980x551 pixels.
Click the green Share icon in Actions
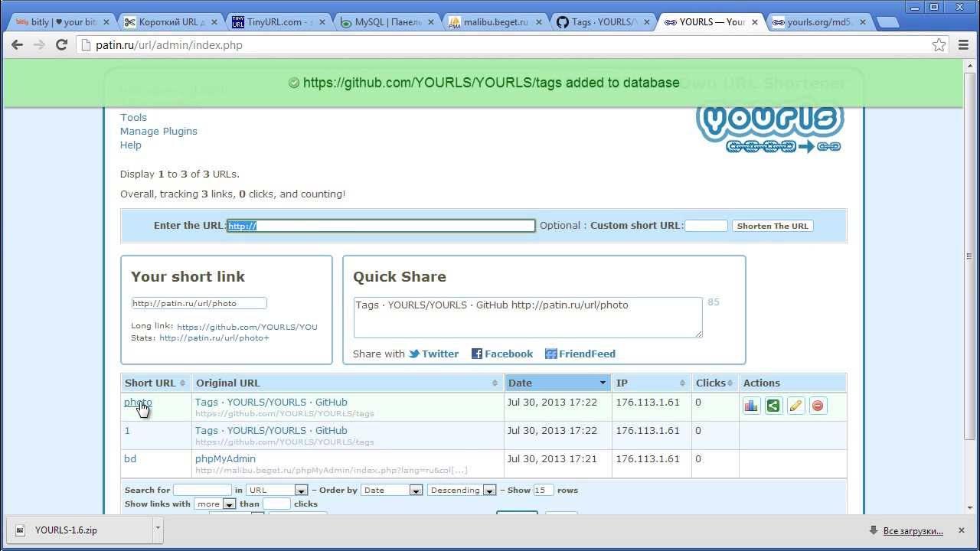[773, 406]
